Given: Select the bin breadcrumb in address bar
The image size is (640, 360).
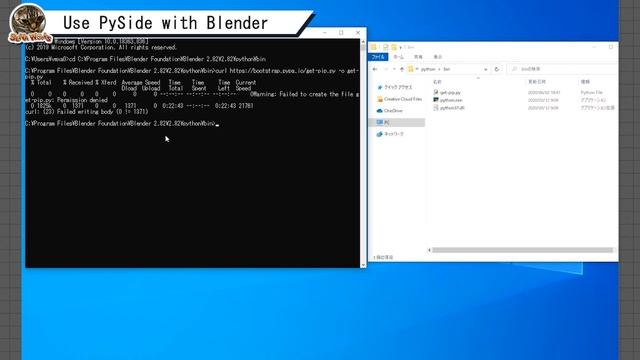Looking at the screenshot, I should click(x=447, y=69).
